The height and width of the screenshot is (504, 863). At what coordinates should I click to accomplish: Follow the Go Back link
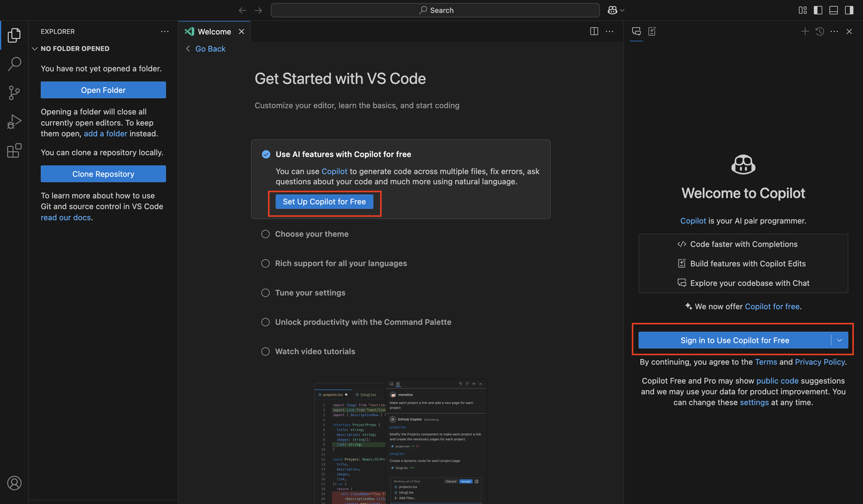tap(210, 49)
